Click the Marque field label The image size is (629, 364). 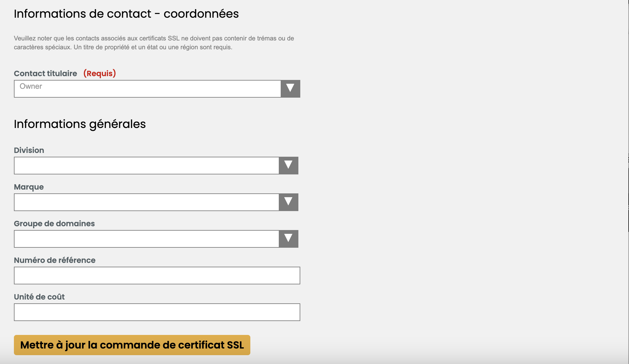tap(29, 187)
